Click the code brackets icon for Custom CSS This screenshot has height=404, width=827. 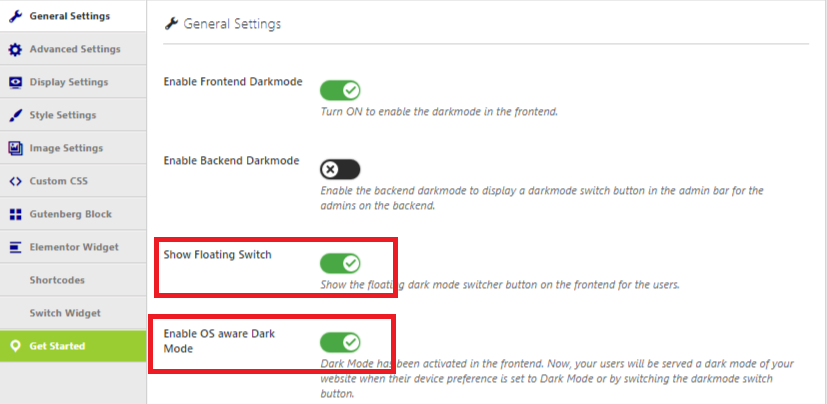[x=15, y=181]
